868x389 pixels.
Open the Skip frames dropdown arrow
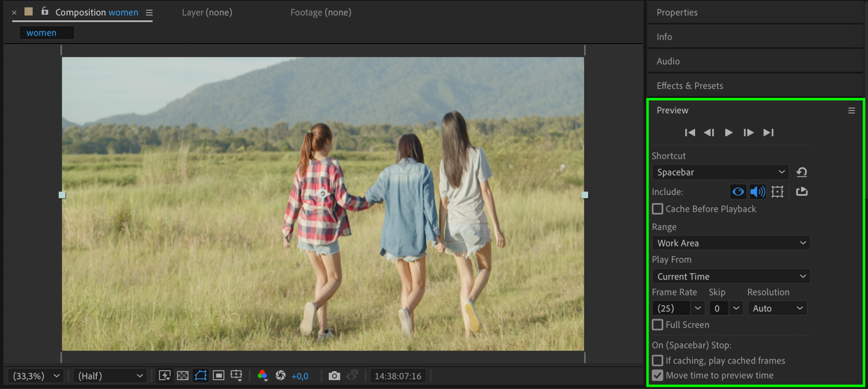point(736,308)
